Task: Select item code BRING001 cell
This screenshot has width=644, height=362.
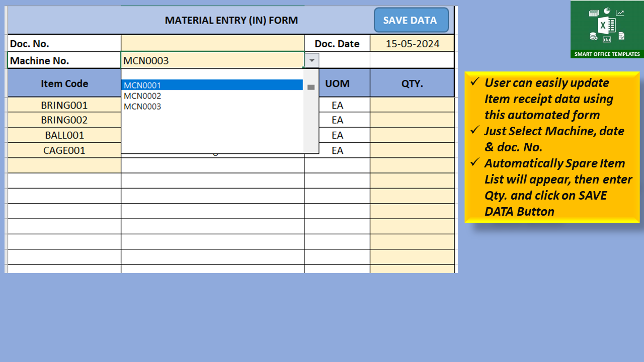Action: click(64, 105)
